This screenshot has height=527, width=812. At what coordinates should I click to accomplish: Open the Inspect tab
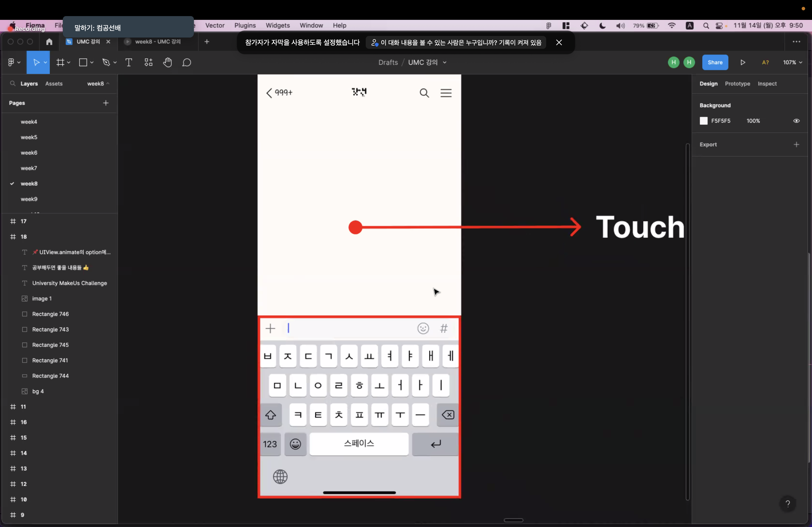tap(767, 83)
